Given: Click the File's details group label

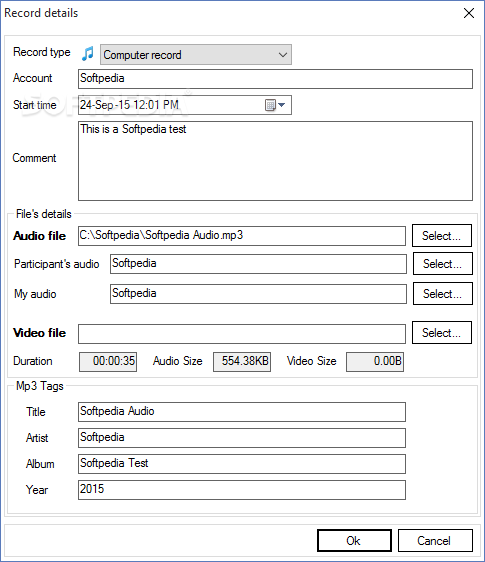Looking at the screenshot, I should (x=44, y=214).
